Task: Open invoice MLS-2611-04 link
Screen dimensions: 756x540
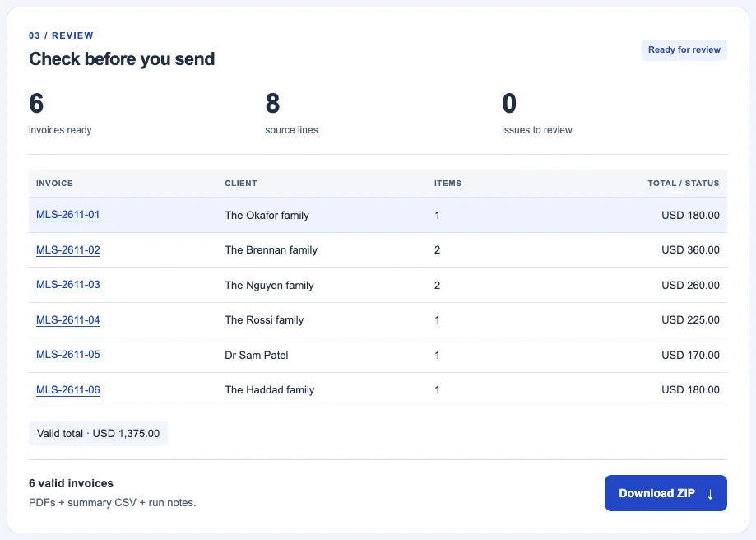Action: pos(68,320)
